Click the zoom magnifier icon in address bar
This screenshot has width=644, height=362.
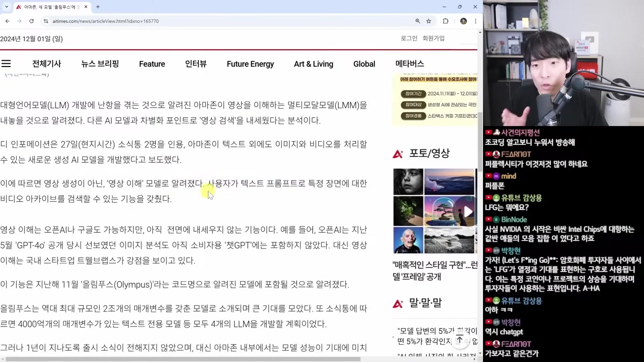(x=418, y=21)
